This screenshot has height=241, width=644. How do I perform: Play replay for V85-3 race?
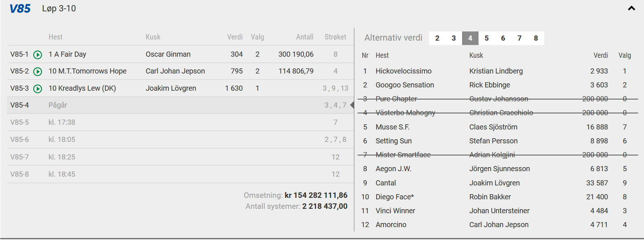coord(38,89)
